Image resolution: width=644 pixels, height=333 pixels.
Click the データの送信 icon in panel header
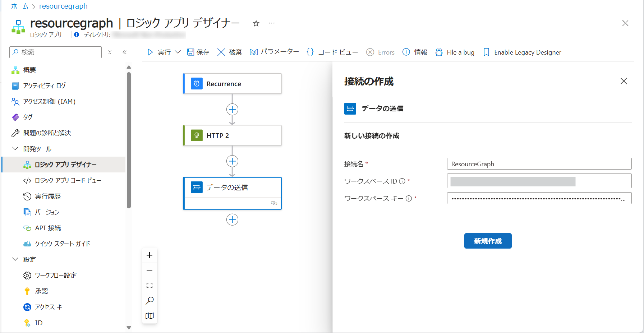(x=350, y=108)
